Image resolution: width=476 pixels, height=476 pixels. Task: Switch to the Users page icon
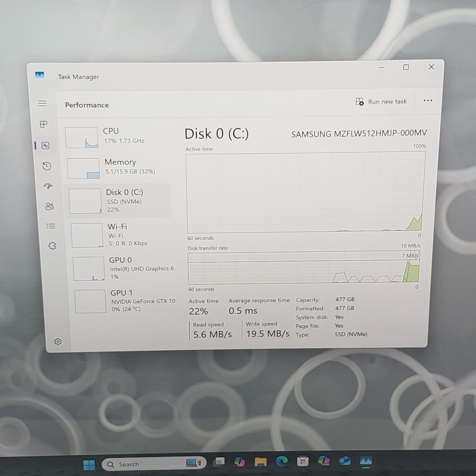[50, 207]
